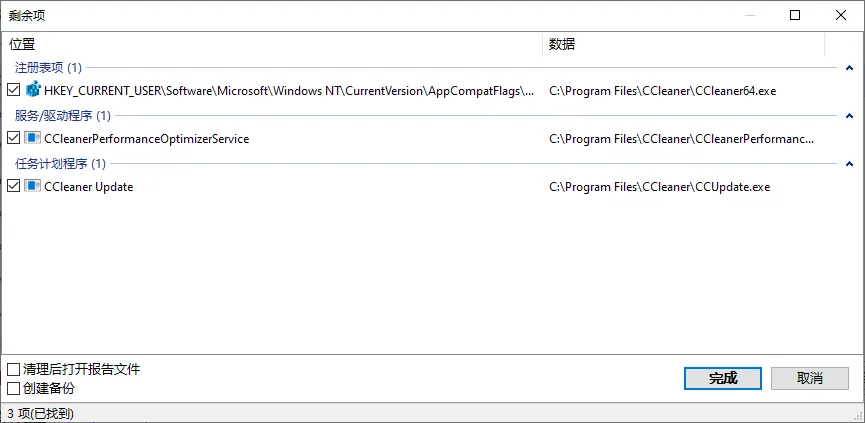Maximize the 剩余项 window

coord(795,15)
